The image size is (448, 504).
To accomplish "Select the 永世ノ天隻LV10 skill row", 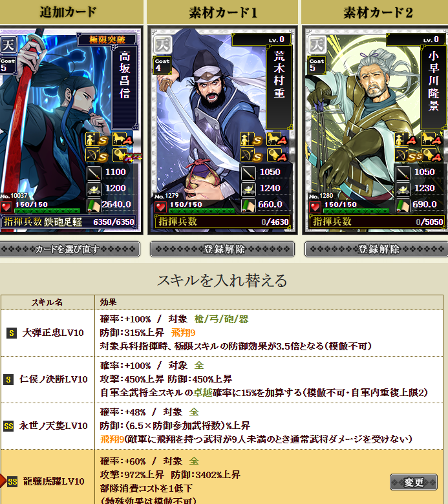I will click(x=222, y=426).
